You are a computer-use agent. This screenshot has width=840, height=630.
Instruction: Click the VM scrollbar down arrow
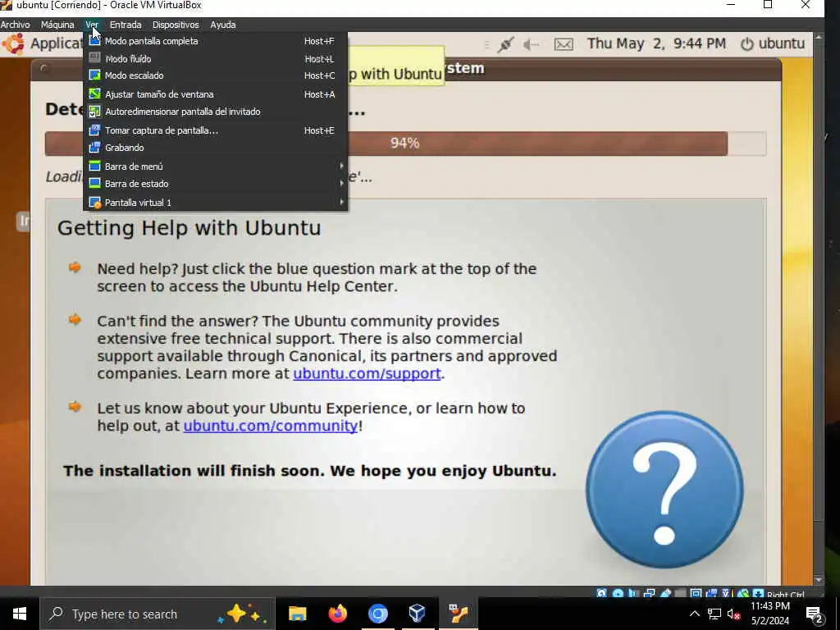point(819,580)
